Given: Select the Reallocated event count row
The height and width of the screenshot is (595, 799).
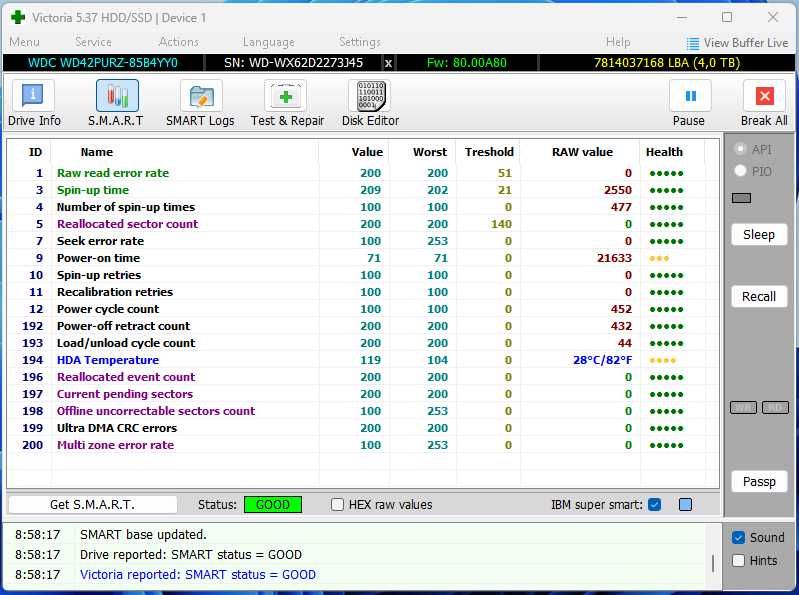Looking at the screenshot, I should pos(362,377).
